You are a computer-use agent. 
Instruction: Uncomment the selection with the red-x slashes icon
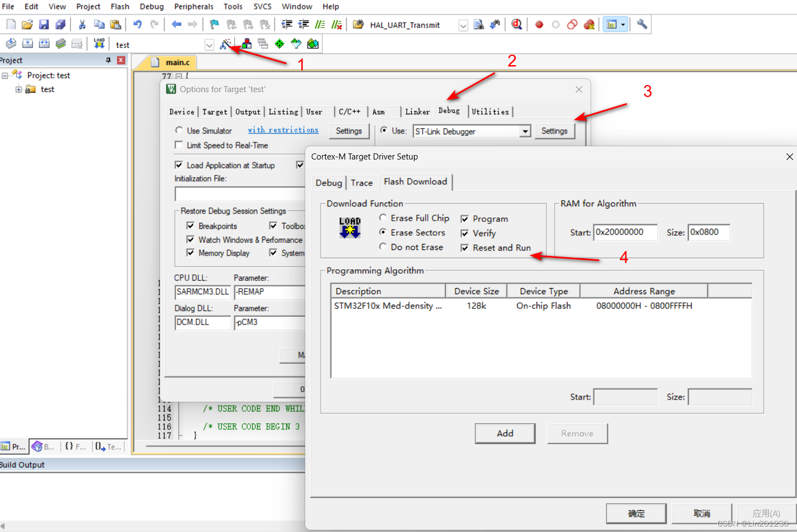pos(337,24)
